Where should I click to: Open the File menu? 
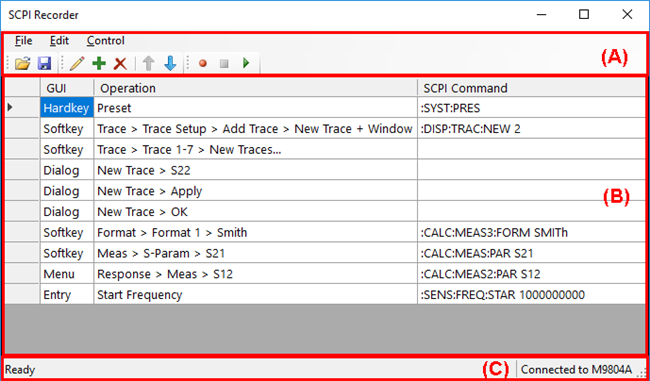24,41
